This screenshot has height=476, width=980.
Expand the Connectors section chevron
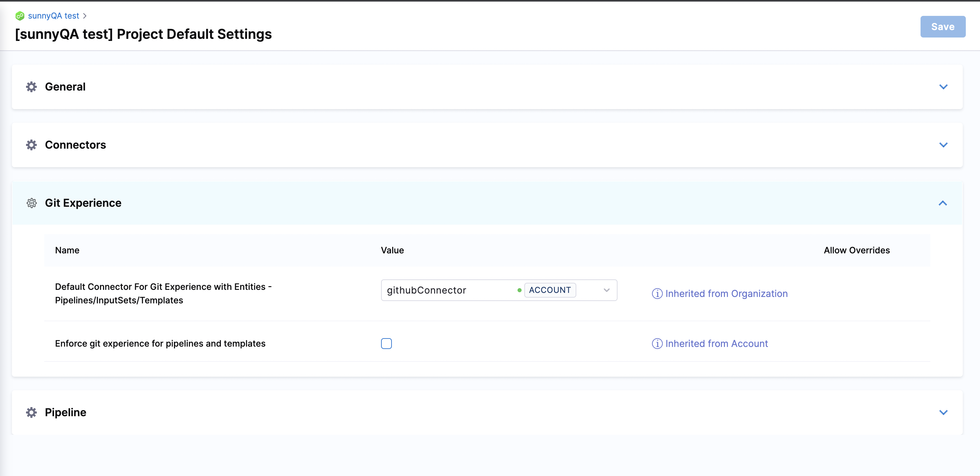pyautogui.click(x=943, y=145)
